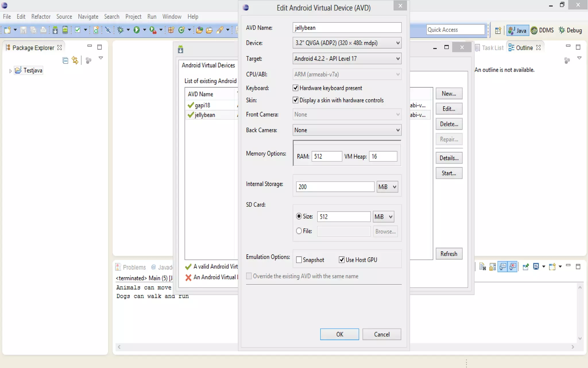Viewport: 588px width, 368px height.
Task: Expand the Testjava project tree node
Action: [x=10, y=71]
